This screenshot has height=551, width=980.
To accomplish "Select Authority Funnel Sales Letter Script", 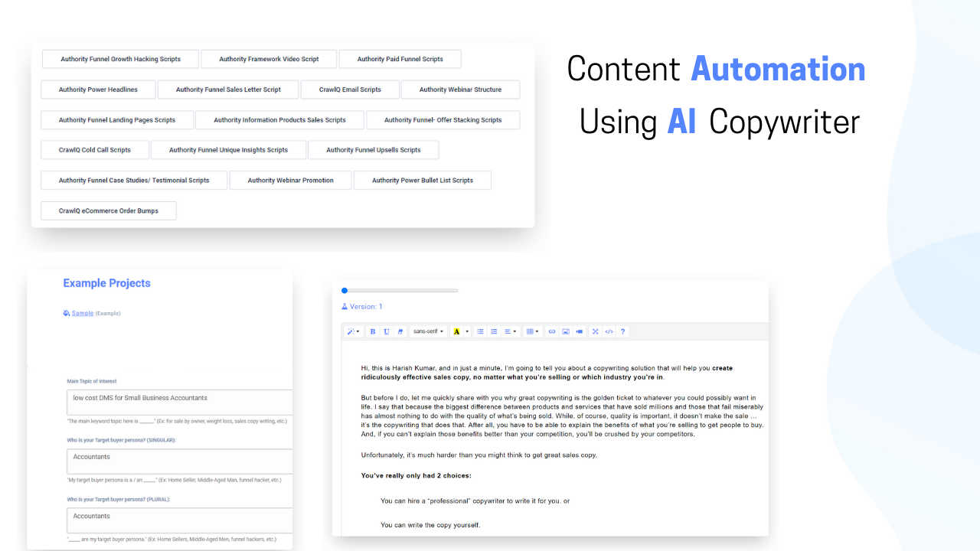I will 228,90.
